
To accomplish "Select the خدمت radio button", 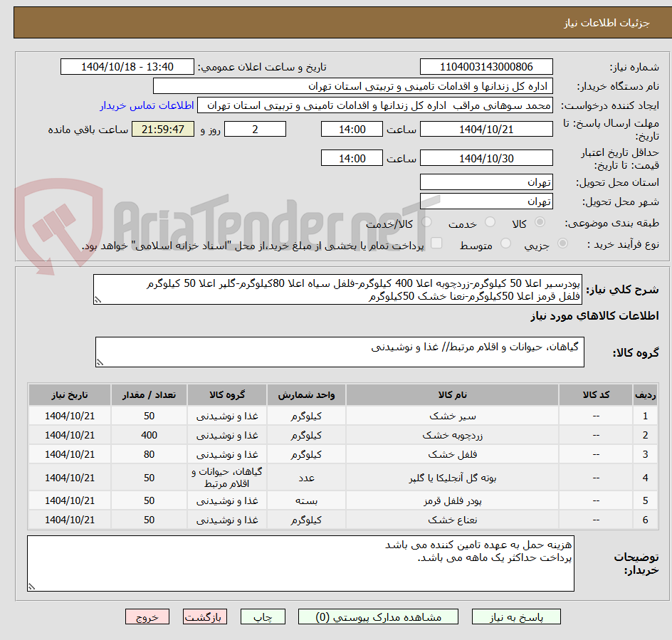I will (490, 222).
